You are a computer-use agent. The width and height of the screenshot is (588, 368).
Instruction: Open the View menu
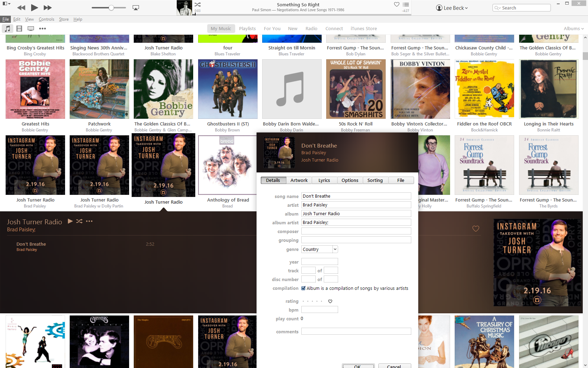pos(29,19)
